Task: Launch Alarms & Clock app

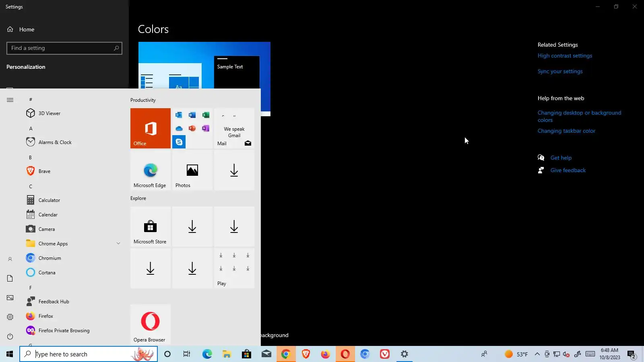Action: pos(72,142)
